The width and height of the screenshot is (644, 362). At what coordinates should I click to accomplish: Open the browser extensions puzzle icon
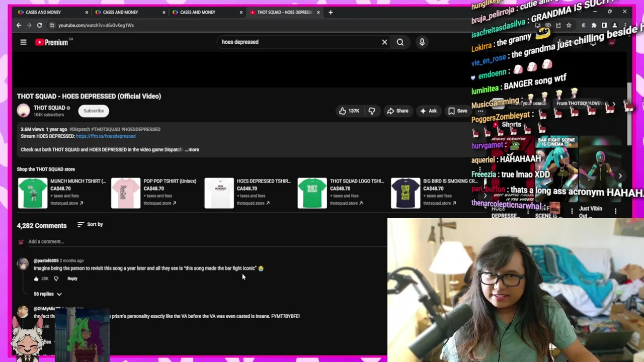pyautogui.click(x=594, y=25)
